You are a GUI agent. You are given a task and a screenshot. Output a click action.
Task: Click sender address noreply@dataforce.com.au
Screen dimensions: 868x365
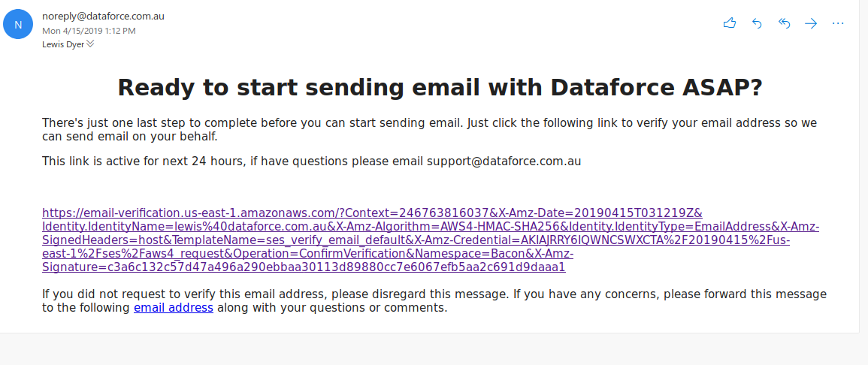[x=103, y=16]
